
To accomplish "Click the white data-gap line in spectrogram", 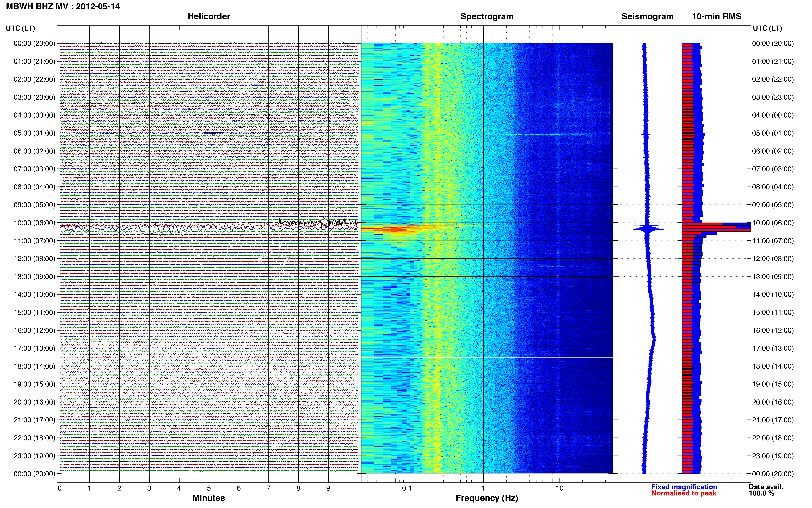I will [487, 358].
